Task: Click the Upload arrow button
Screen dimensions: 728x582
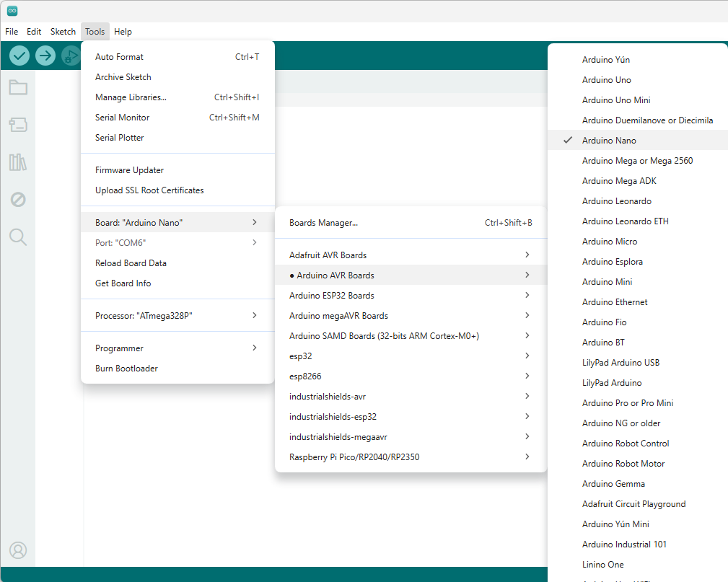Action: pos(45,56)
